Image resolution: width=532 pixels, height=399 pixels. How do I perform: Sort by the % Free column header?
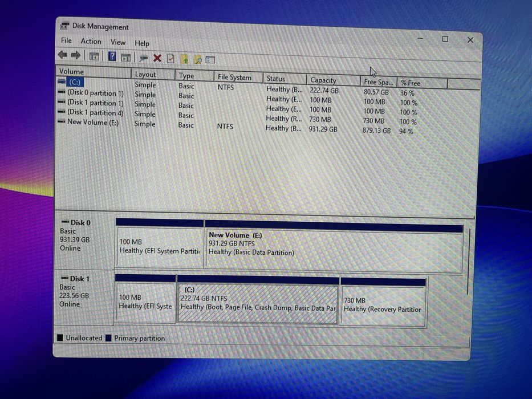click(x=422, y=83)
